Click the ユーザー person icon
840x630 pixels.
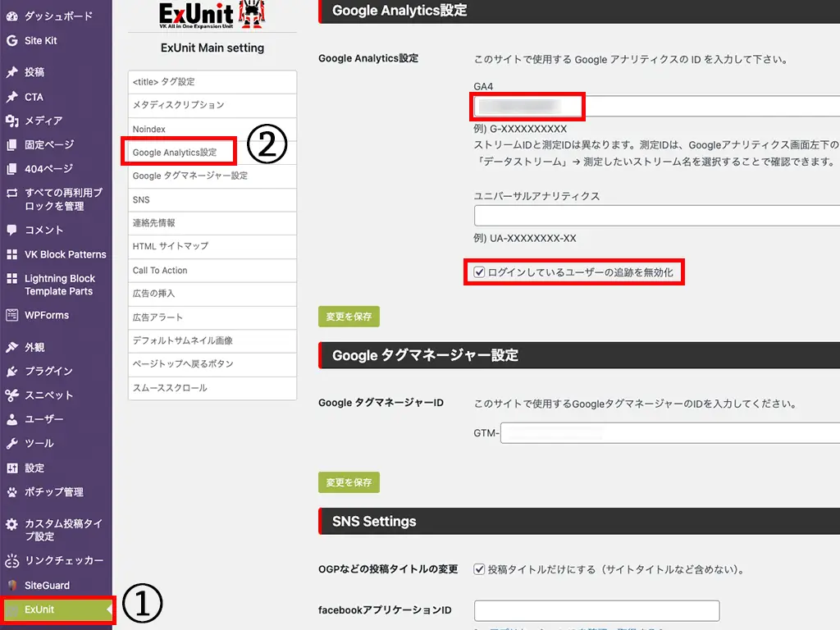pyautogui.click(x=11, y=419)
